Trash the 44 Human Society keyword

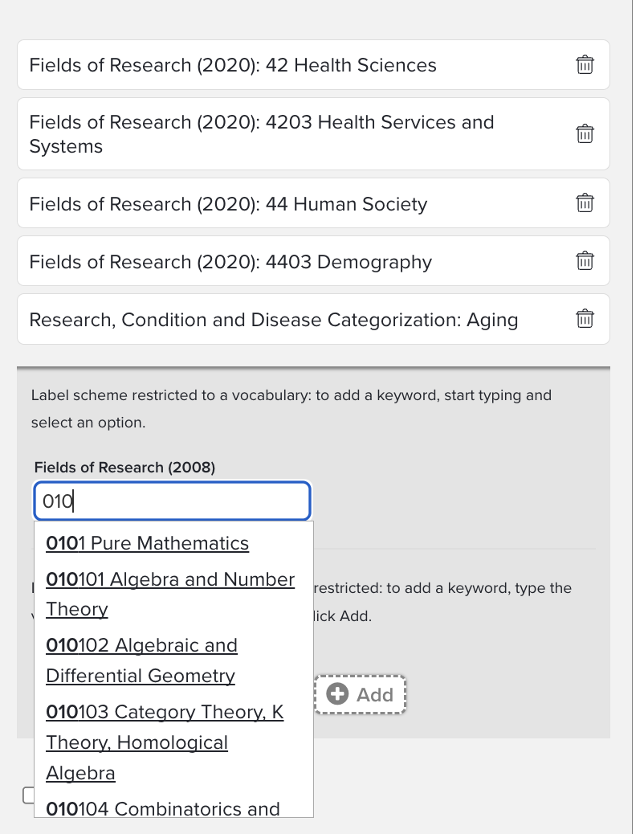pos(585,203)
